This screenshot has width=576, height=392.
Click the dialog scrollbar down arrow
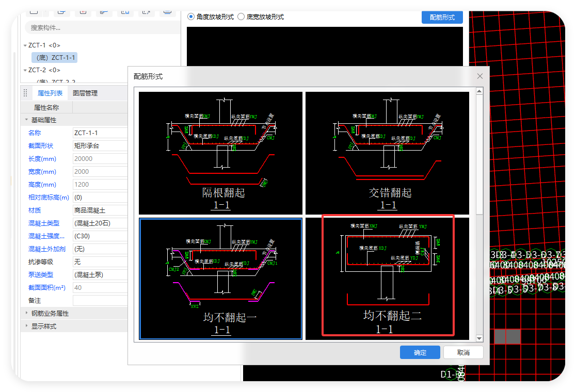pyautogui.click(x=479, y=338)
